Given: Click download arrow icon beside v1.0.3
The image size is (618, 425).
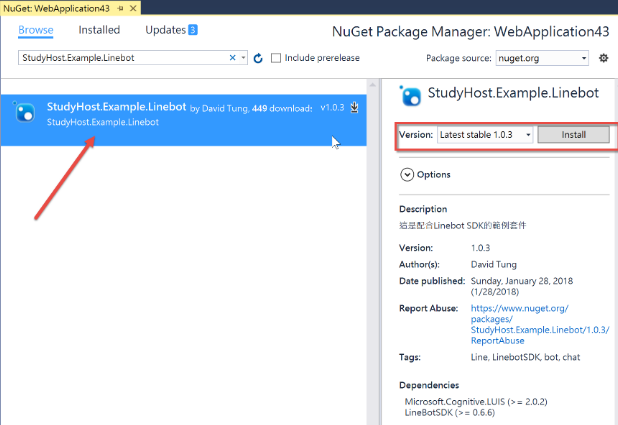Looking at the screenshot, I should point(354,107).
